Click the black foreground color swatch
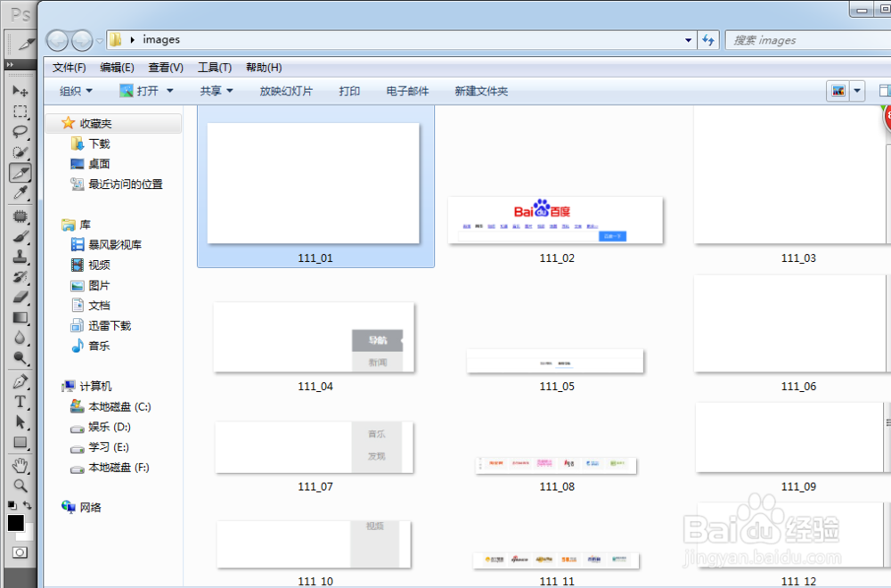Image resolution: width=891 pixels, height=588 pixels. click(x=16, y=523)
